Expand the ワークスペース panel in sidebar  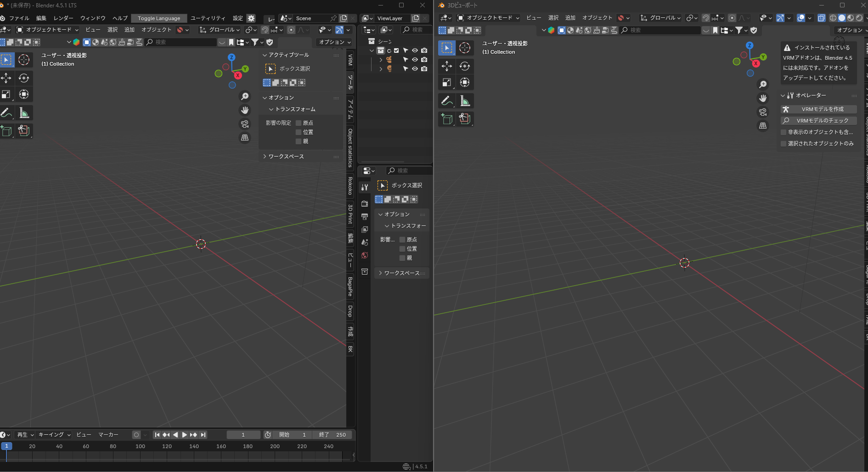(x=286, y=157)
